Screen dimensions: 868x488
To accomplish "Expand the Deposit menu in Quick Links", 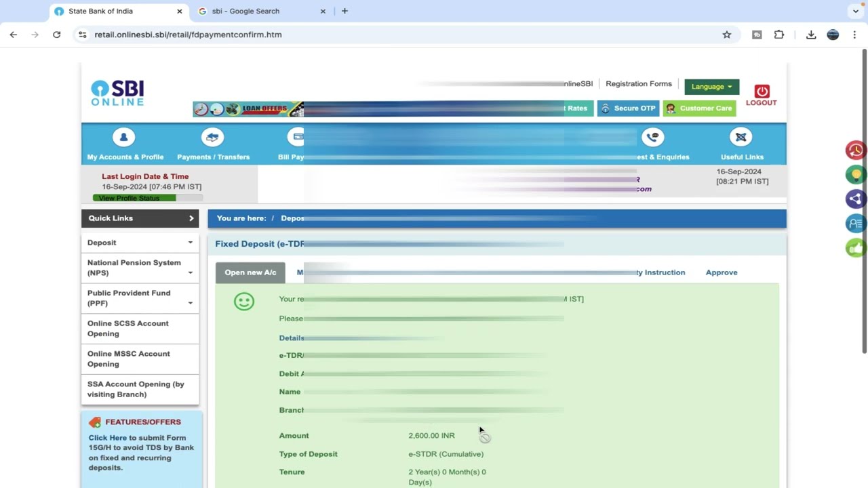I will pos(140,243).
